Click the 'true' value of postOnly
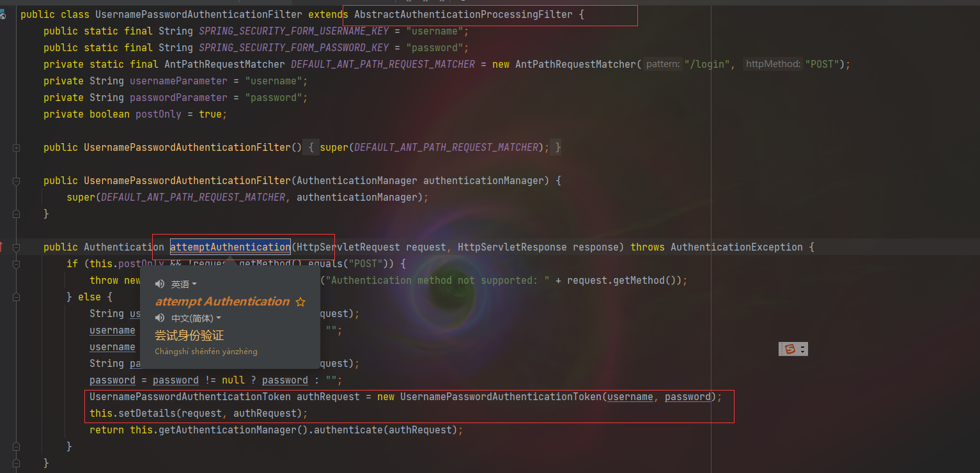Image resolution: width=980 pixels, height=473 pixels. 210,114
